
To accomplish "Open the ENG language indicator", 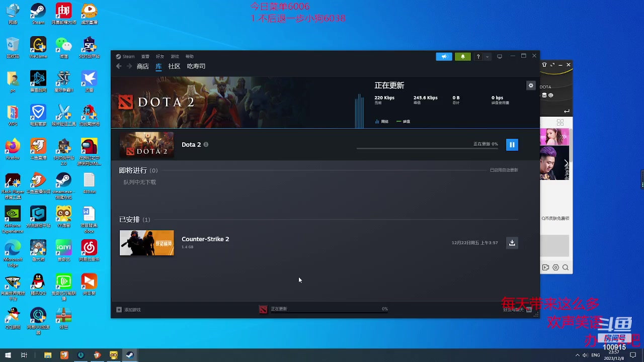I will [x=596, y=355].
